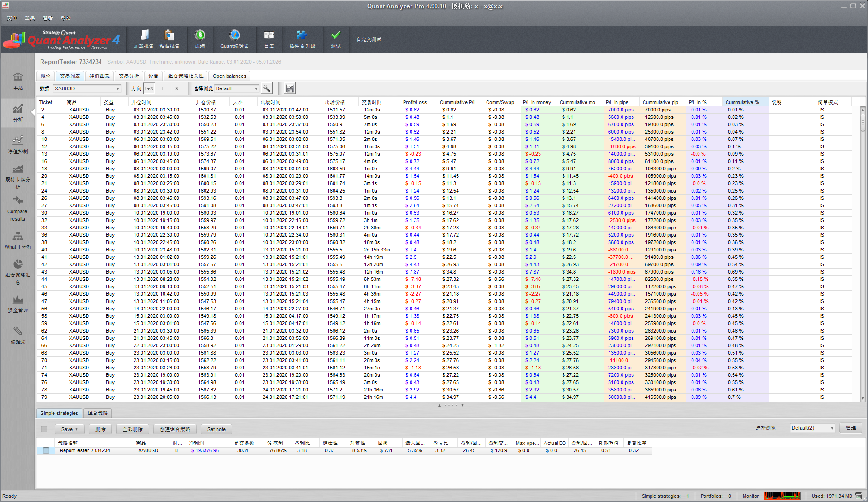Switch to the Open balances tab
The height and width of the screenshot is (502, 868).
229,76
